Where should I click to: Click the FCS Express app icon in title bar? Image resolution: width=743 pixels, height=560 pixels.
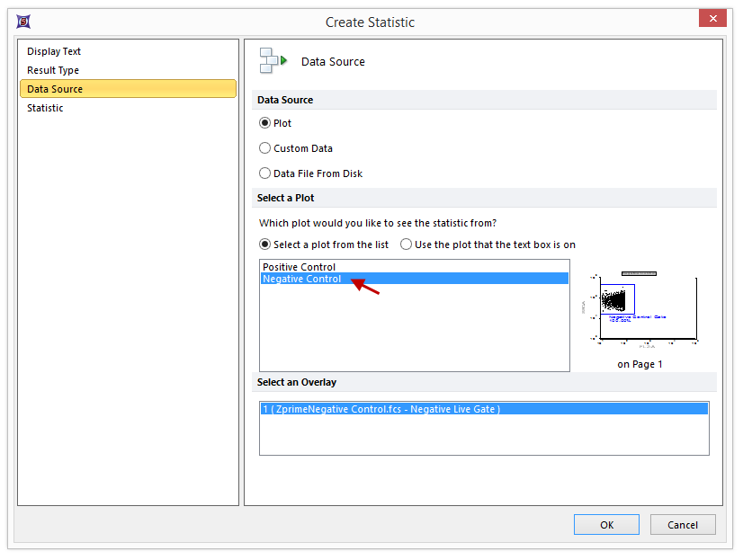tap(22, 21)
